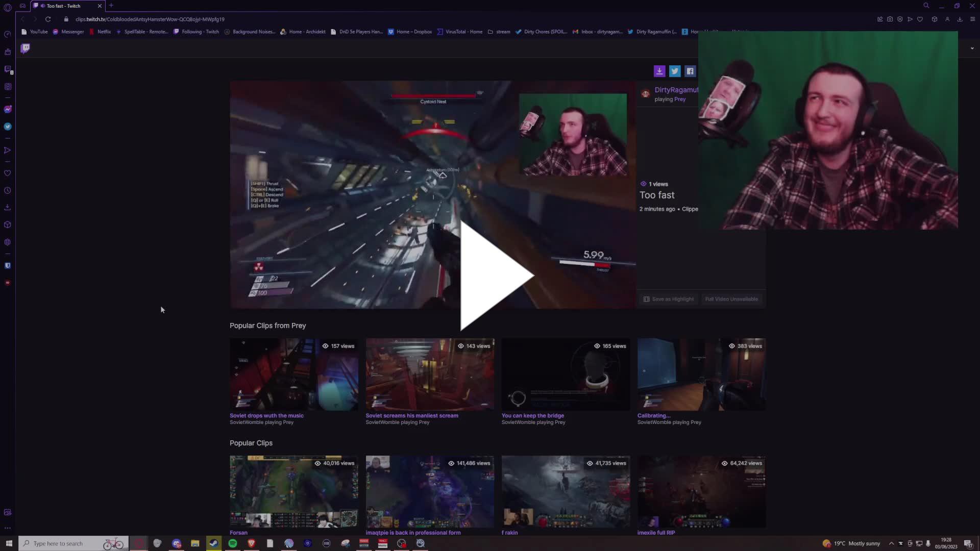This screenshot has height=551, width=980.
Task: Open the hamburger menu at toolbar right
Action: (973, 19)
